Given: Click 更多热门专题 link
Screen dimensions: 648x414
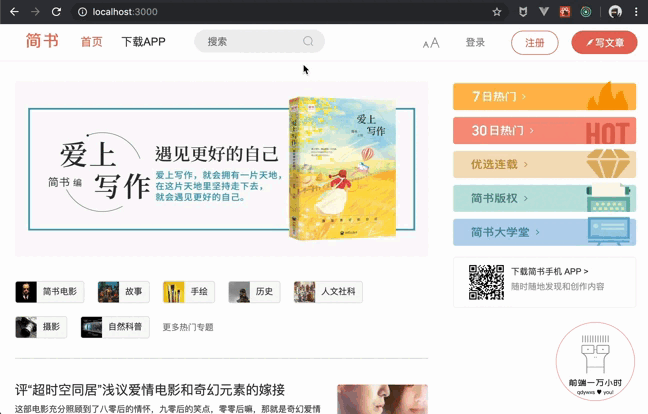Looking at the screenshot, I should coord(188,327).
